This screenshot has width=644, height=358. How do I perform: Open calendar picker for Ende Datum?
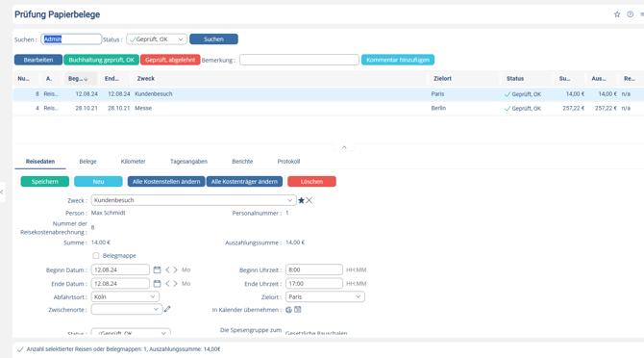pyautogui.click(x=157, y=284)
